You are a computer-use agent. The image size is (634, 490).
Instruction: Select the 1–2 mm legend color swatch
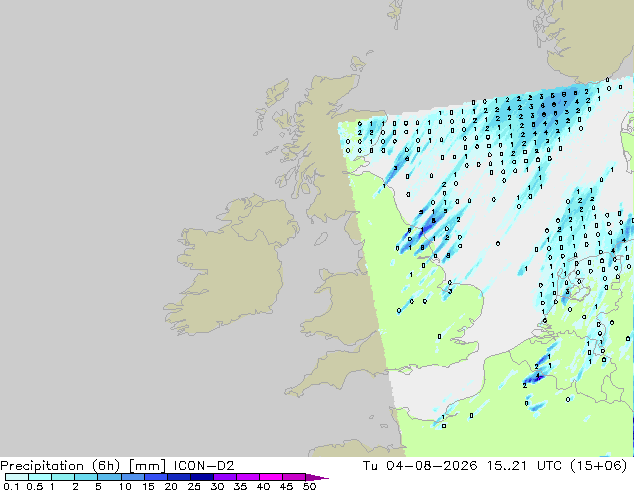(63, 477)
